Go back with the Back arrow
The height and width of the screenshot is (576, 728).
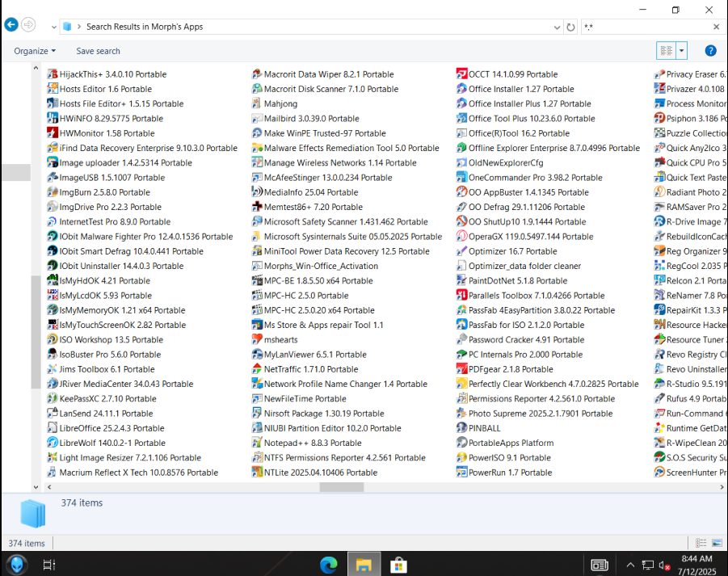point(11,25)
